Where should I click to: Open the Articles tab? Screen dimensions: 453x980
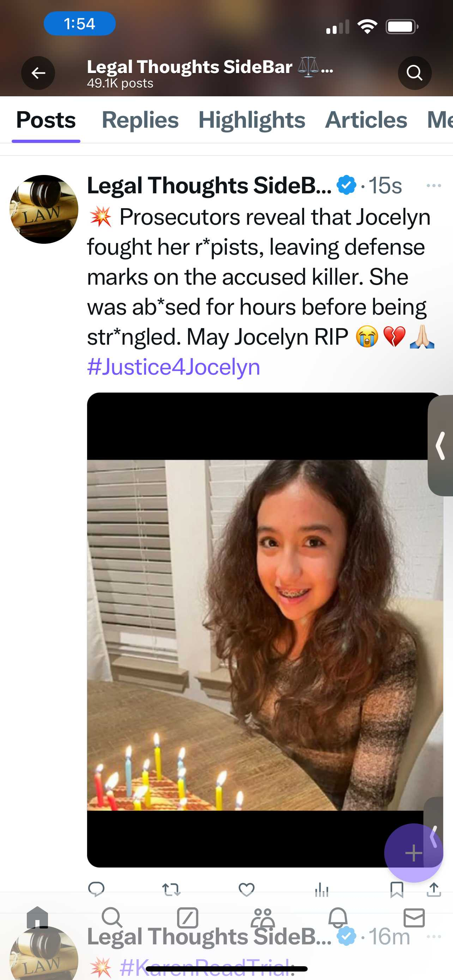click(x=366, y=120)
